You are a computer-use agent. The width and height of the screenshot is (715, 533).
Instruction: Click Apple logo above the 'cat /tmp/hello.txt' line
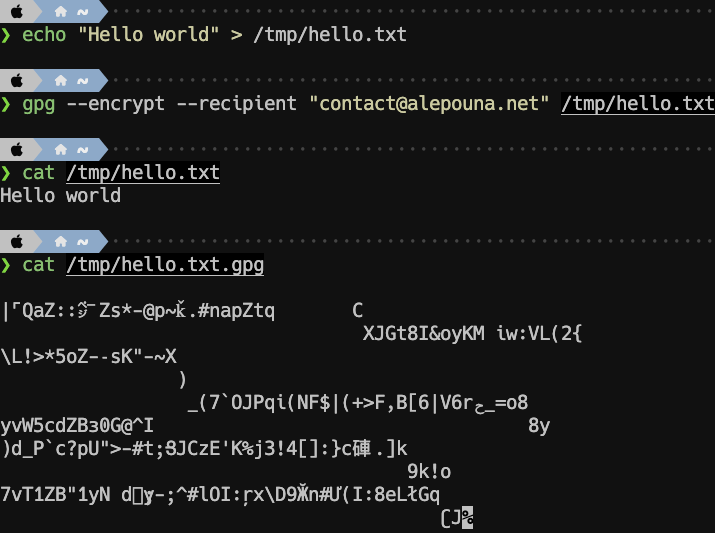pos(15,149)
